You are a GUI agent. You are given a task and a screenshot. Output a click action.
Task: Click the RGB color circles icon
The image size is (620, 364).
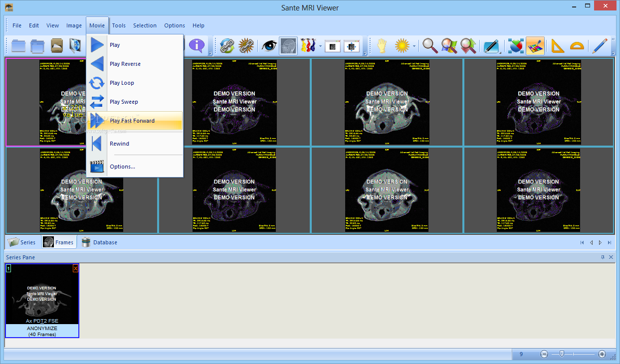click(x=516, y=46)
